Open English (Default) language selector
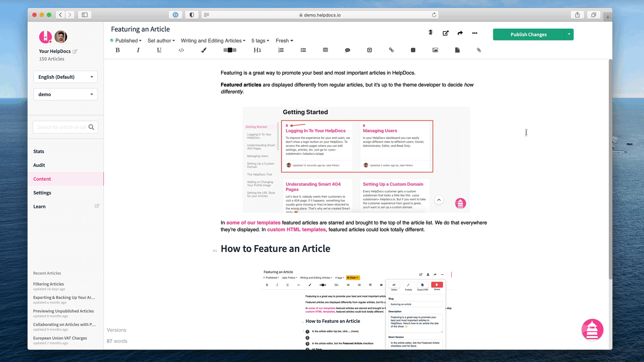 click(x=65, y=77)
